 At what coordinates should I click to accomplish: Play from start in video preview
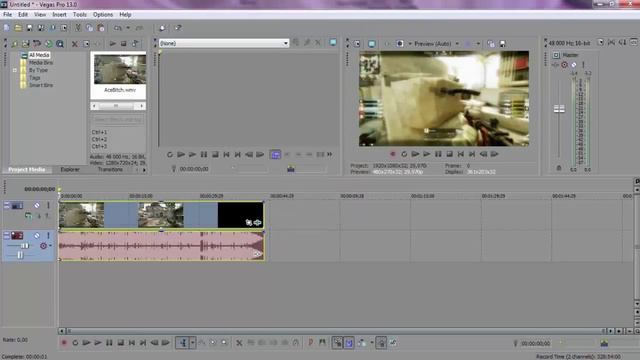click(415, 154)
